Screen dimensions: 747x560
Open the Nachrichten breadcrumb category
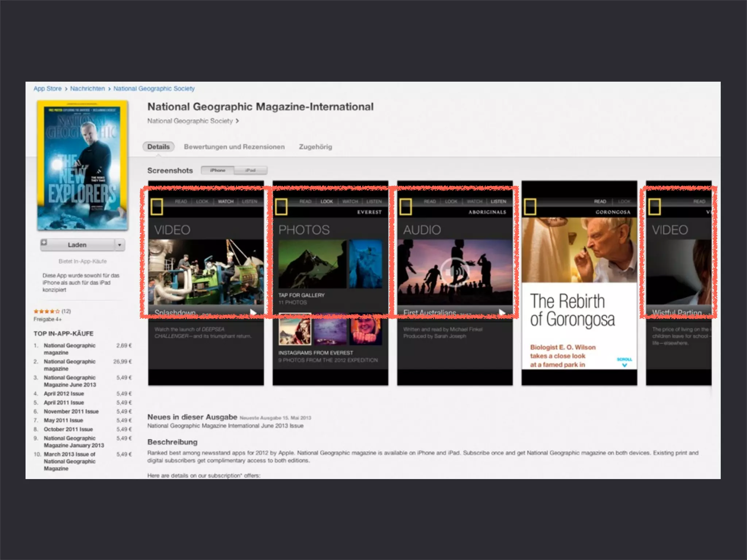click(88, 89)
